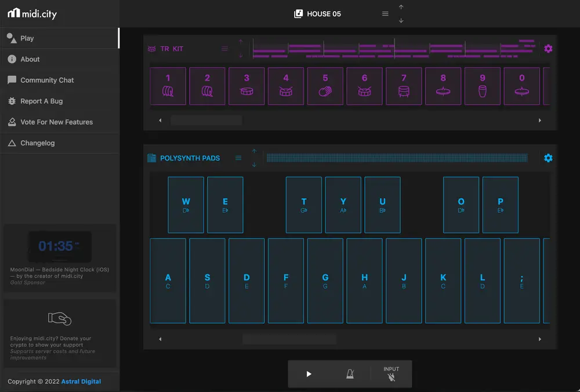
Task: Toggle the metronome on
Action: [x=350, y=374]
